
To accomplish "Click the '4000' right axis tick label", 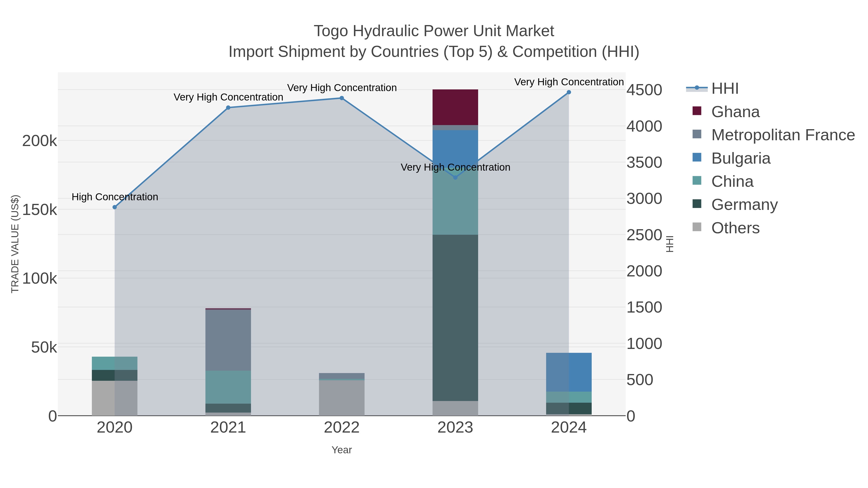I will tap(644, 126).
